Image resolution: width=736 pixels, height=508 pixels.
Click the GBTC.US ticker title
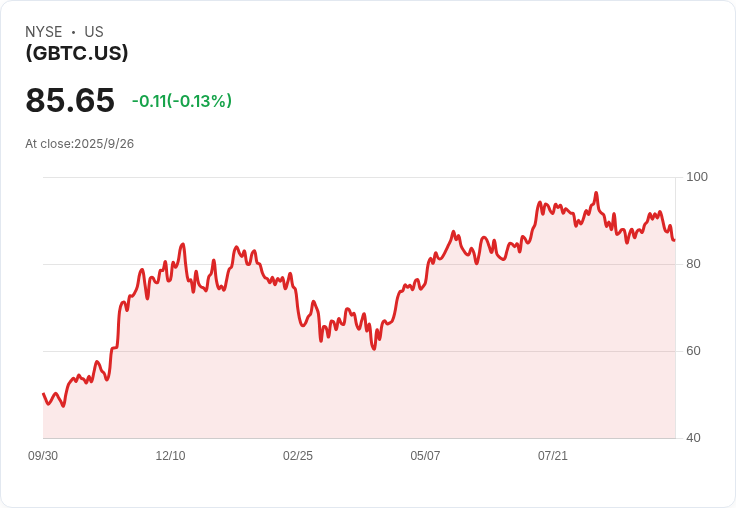(x=77, y=53)
